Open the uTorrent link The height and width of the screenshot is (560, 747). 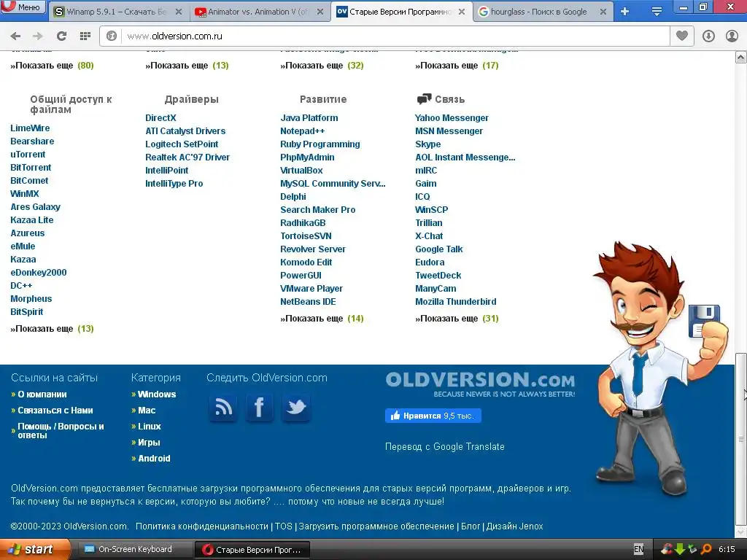pos(28,155)
